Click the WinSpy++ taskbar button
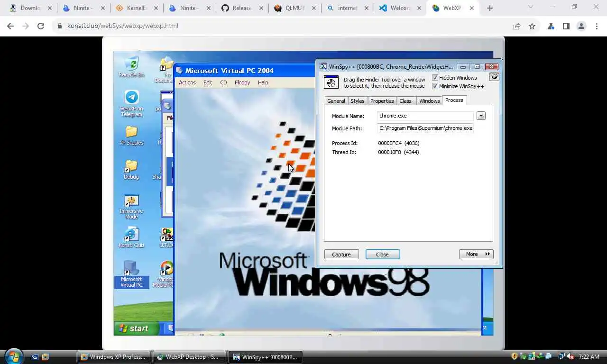 tap(266, 357)
